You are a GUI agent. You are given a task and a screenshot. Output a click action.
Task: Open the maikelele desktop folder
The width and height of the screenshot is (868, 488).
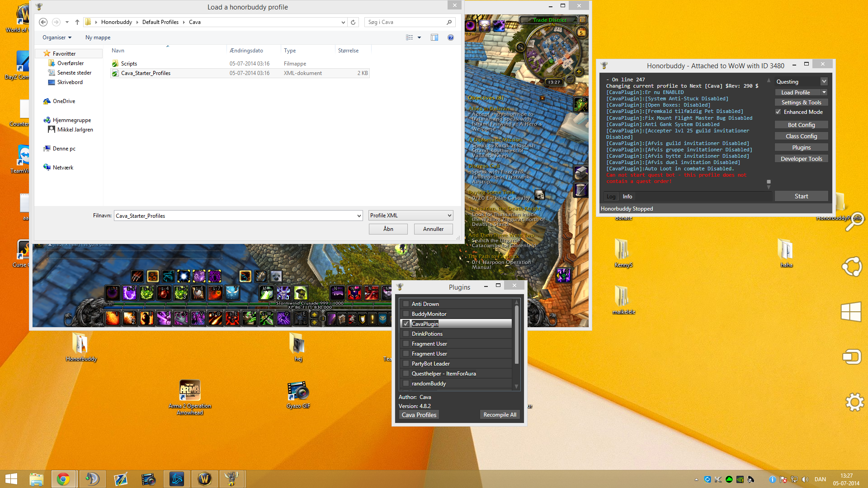(x=623, y=300)
